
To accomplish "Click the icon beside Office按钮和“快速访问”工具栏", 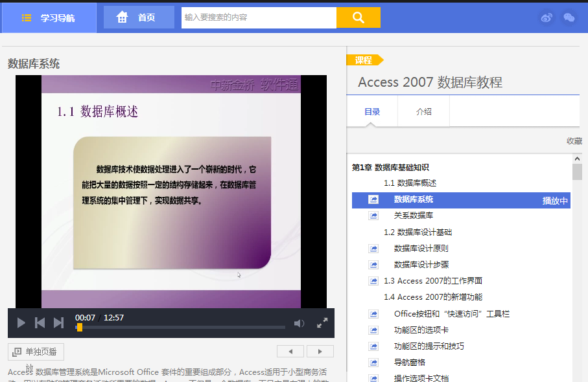I will (x=373, y=314).
